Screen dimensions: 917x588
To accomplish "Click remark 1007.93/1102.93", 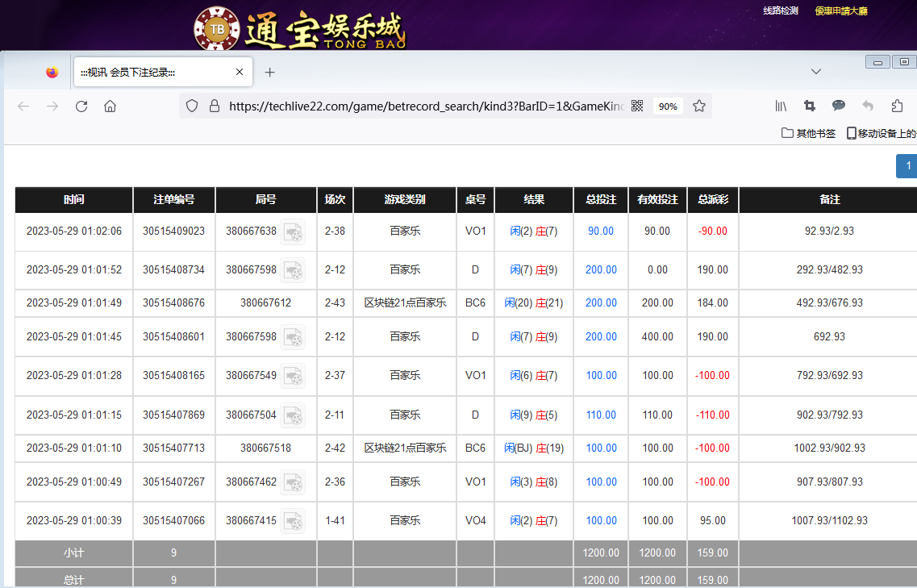I will click(829, 520).
